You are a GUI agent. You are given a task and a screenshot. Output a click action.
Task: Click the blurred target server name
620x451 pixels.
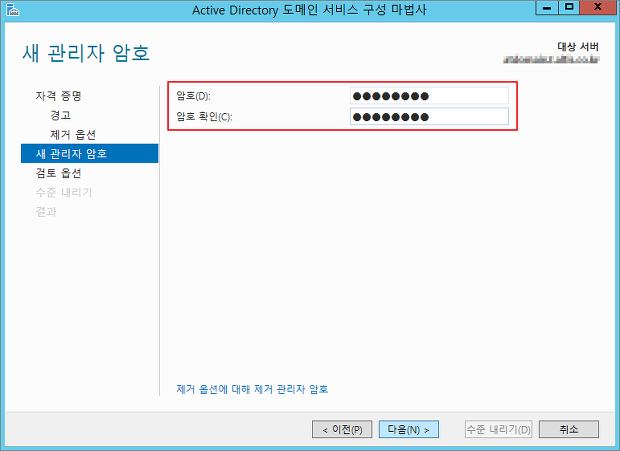coord(551,60)
